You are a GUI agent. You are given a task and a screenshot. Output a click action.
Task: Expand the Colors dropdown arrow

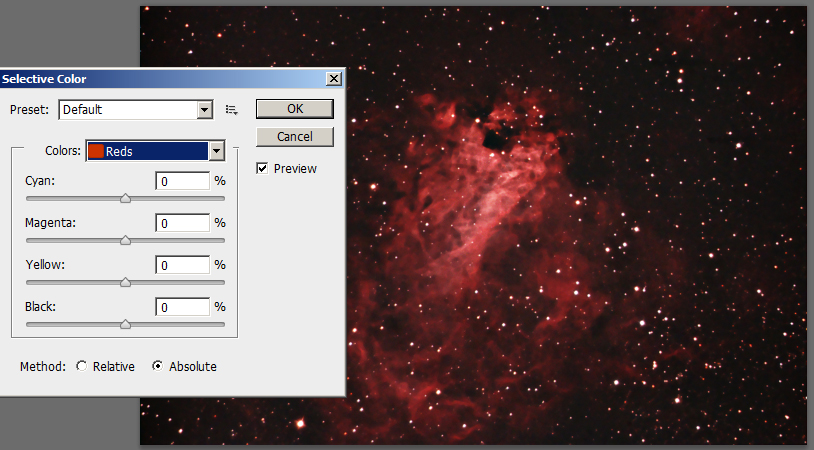tap(216, 151)
